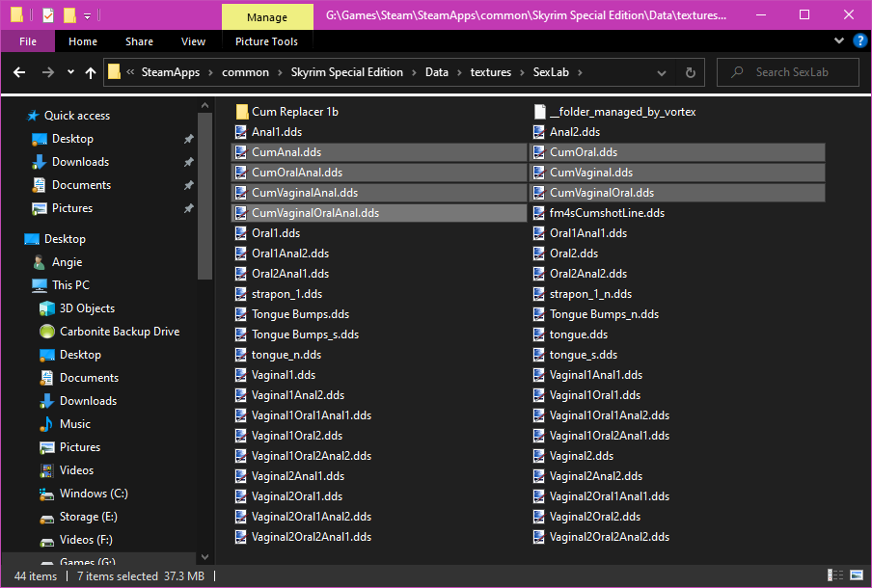This screenshot has height=588, width=872.
Task: Expand the chevron after common in the breadcrumb
Action: click(280, 72)
